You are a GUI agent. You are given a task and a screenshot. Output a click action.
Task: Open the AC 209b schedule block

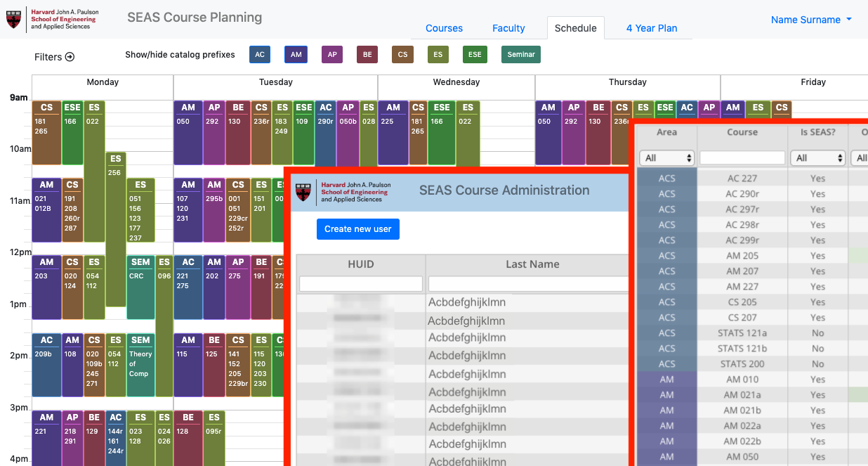(x=46, y=364)
